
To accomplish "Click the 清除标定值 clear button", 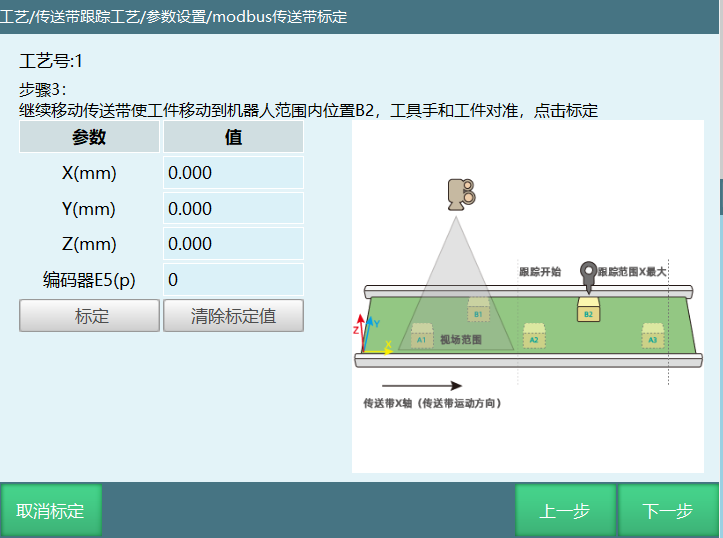I will click(233, 316).
